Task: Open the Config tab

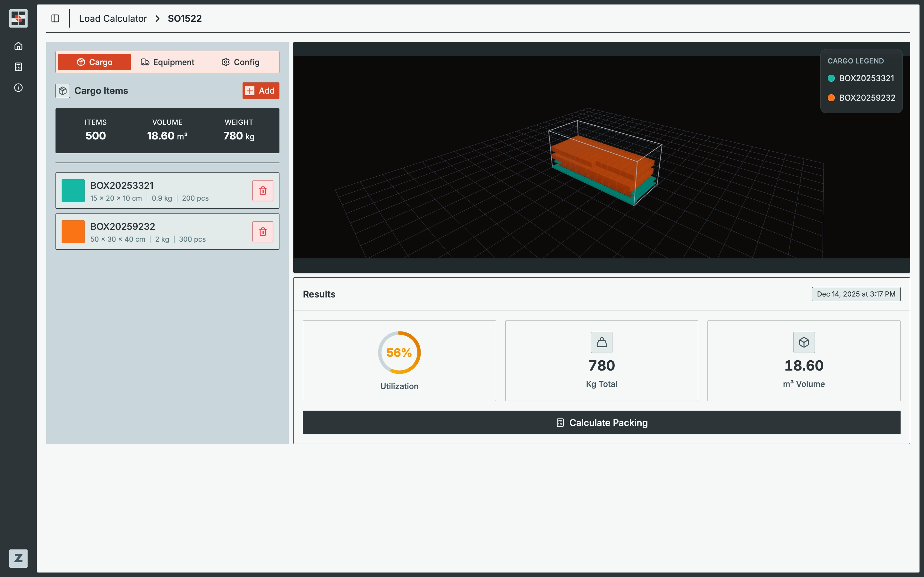Action: (240, 62)
